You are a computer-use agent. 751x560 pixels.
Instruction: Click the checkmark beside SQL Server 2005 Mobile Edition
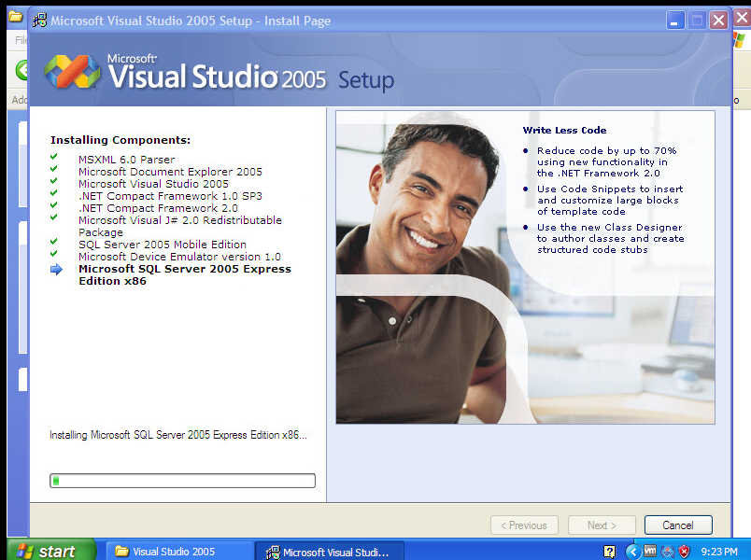point(54,243)
